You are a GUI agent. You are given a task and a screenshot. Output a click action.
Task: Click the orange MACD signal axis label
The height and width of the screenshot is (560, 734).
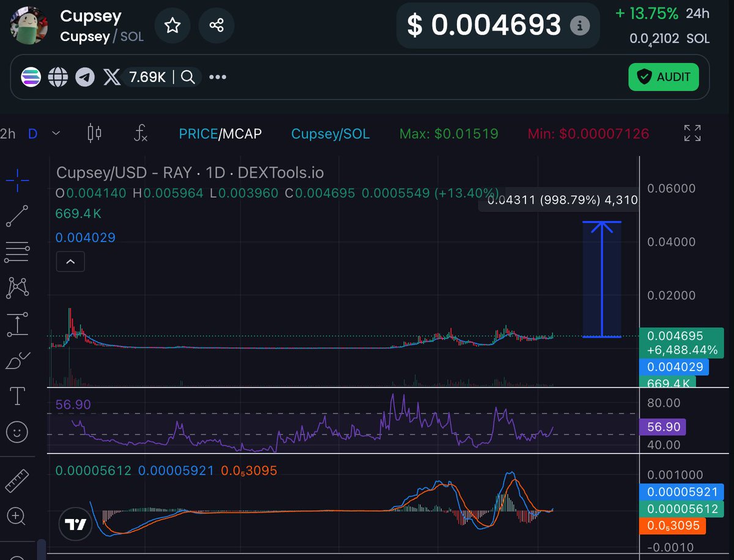tap(672, 525)
